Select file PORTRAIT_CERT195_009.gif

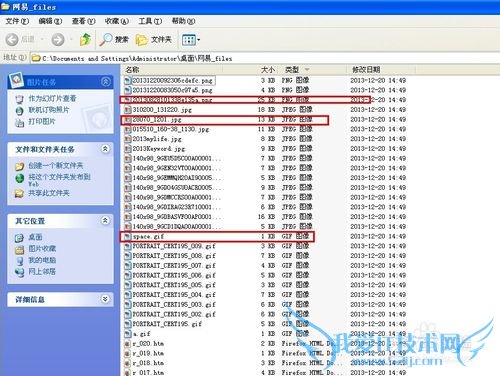coord(174,246)
